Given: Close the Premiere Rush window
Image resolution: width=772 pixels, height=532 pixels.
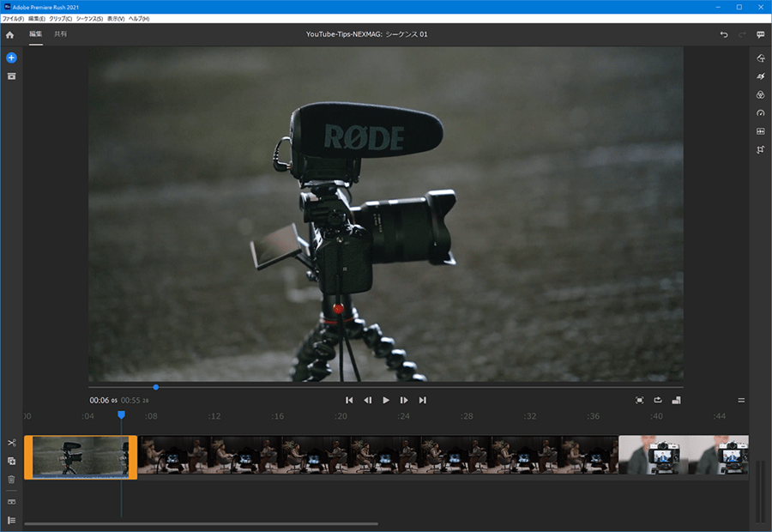Looking at the screenshot, I should point(761,7).
